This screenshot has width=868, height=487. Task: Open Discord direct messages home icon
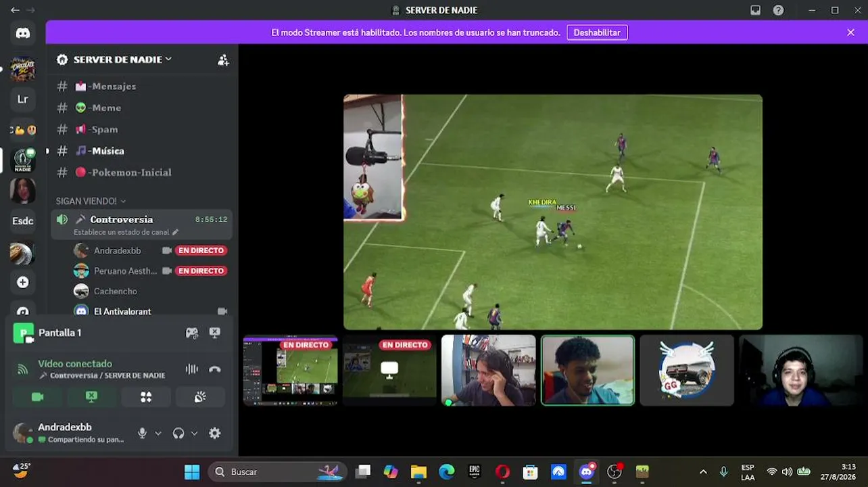click(x=23, y=33)
